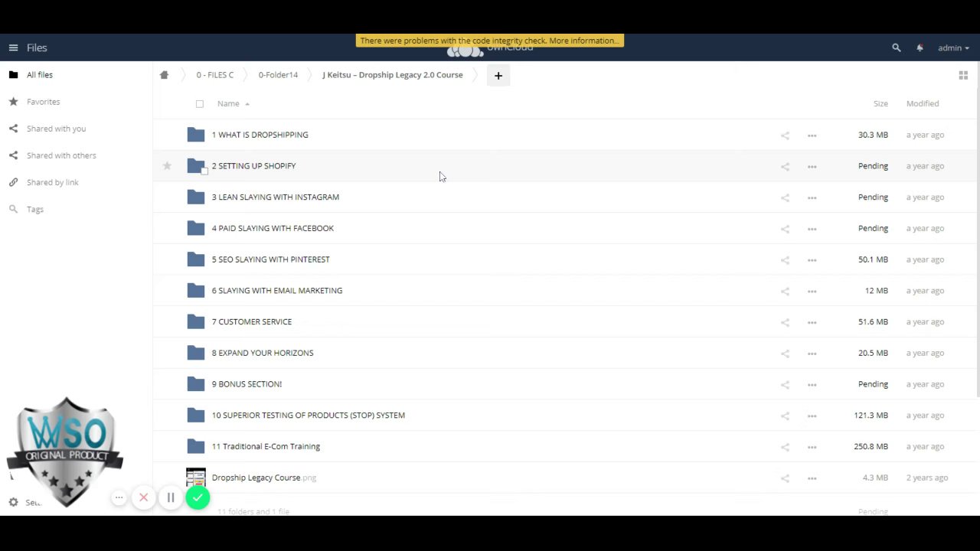Pause the screen recording
The image size is (980, 551).
coord(171,498)
